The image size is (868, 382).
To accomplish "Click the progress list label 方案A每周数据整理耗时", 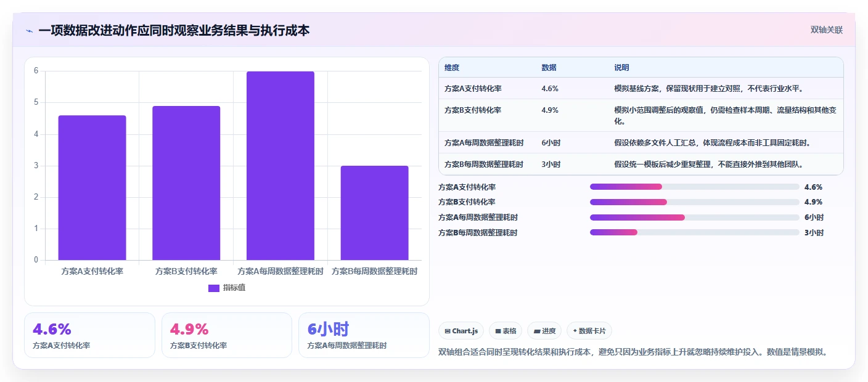I will click(478, 217).
